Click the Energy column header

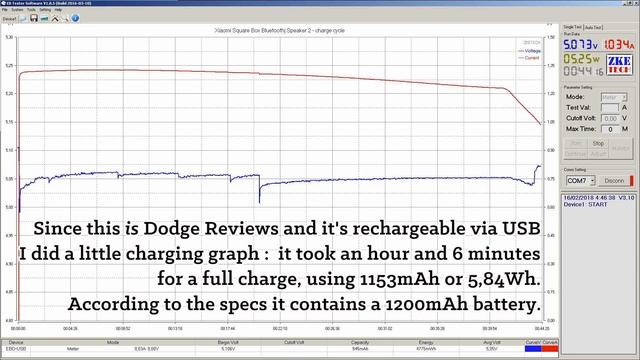[x=426, y=342]
